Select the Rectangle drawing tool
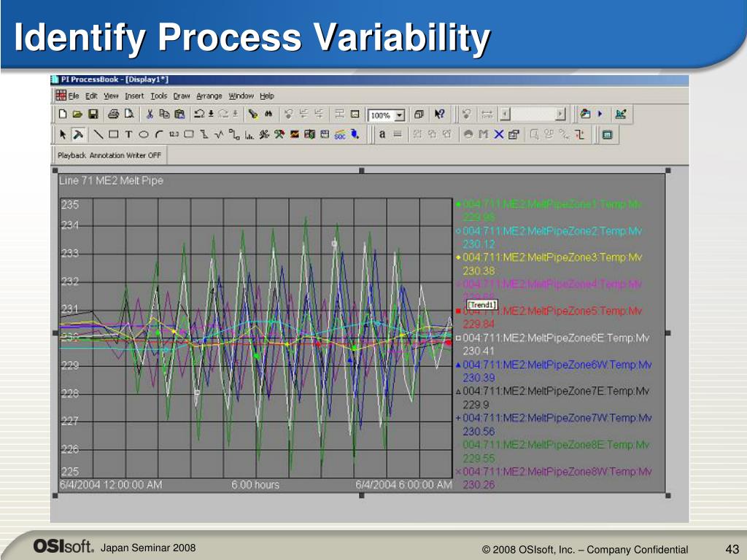The width and height of the screenshot is (747, 560). coord(113,135)
